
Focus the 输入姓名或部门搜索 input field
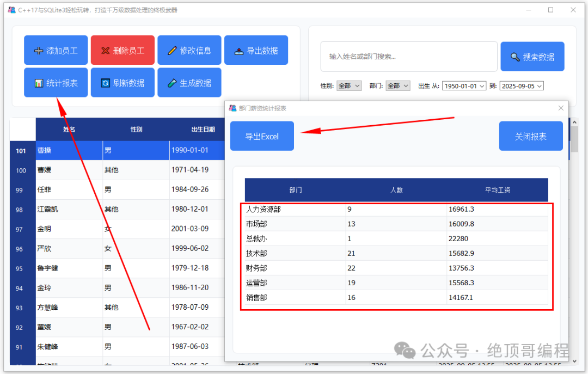coord(409,57)
